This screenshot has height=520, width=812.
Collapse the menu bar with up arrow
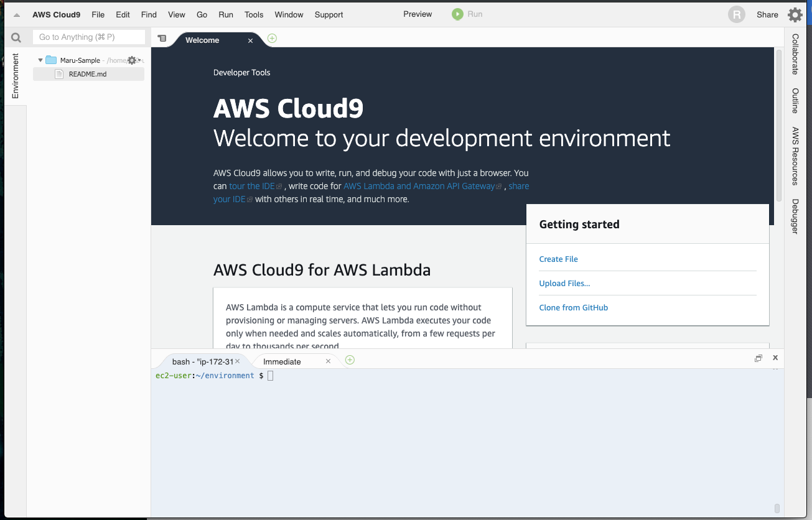(16, 14)
